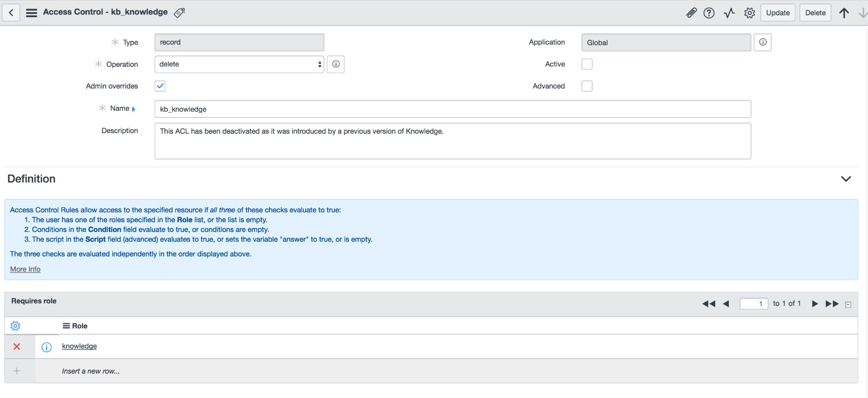Click the tag icon beside the title
This screenshot has height=398, width=868.
click(179, 13)
